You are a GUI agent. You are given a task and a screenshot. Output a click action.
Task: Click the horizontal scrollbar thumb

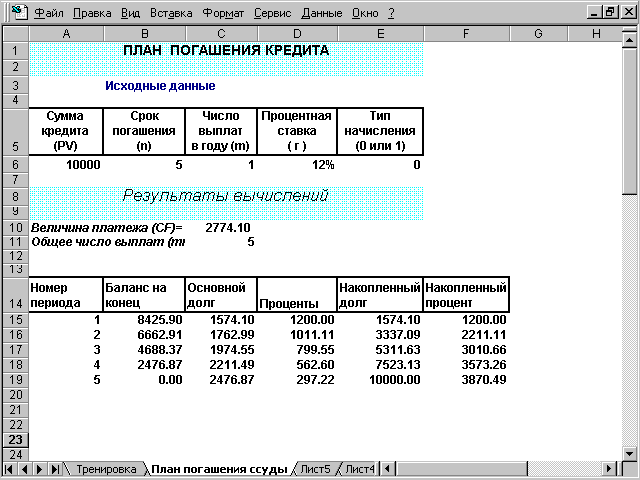coord(462,469)
